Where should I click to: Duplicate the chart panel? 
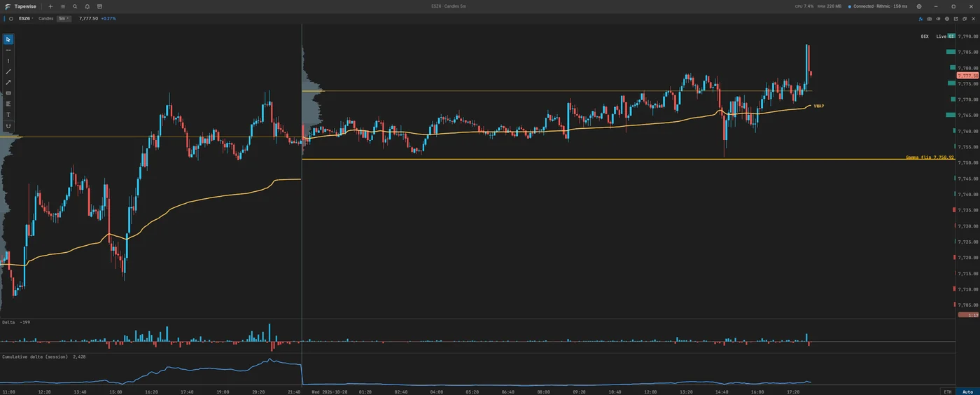pos(965,19)
